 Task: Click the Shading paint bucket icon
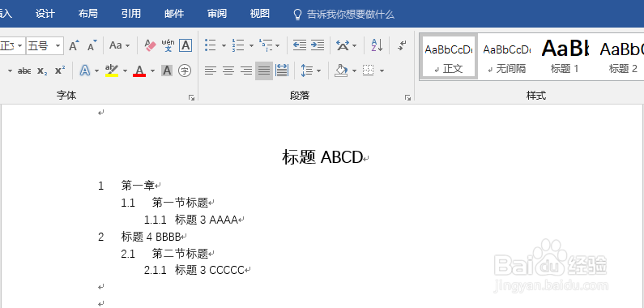tap(341, 71)
